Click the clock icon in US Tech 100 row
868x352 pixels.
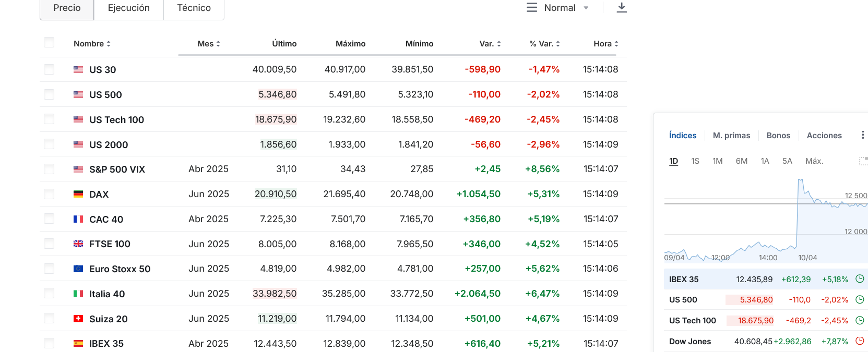coord(860,320)
